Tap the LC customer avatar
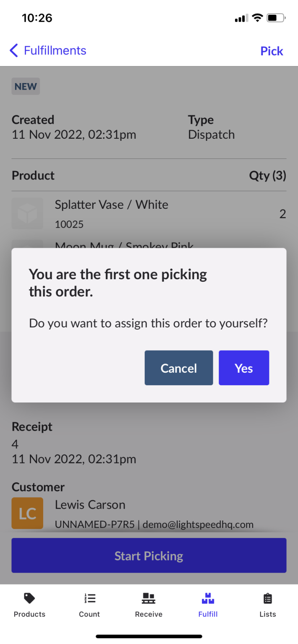The height and width of the screenshot is (644, 298). click(x=27, y=513)
